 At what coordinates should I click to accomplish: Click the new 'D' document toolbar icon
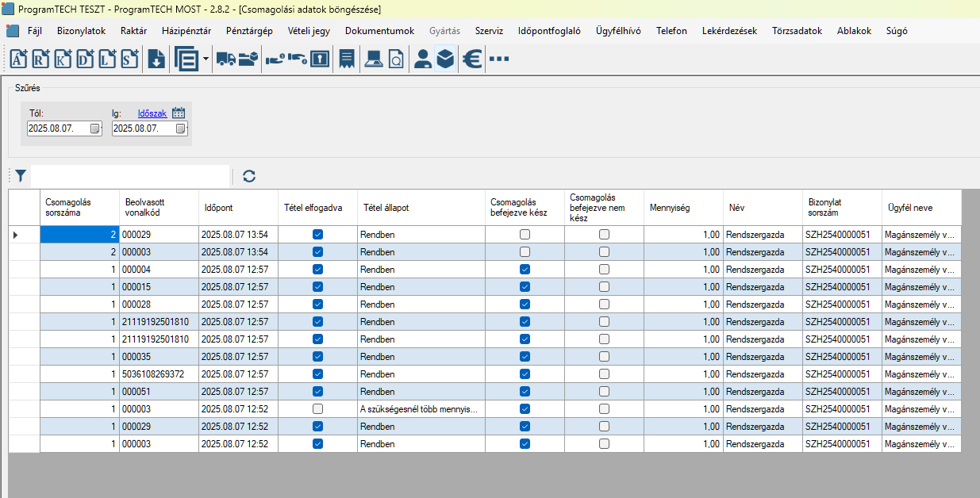tap(86, 59)
